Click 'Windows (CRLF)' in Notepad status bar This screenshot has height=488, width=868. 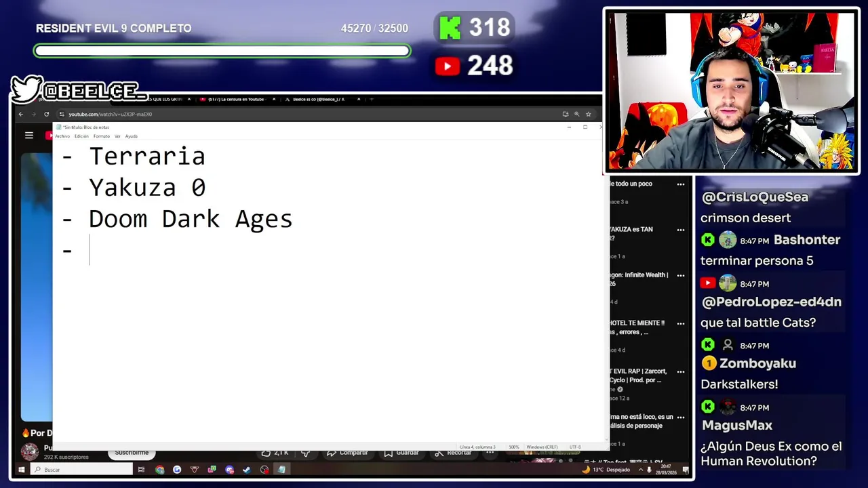542,447
